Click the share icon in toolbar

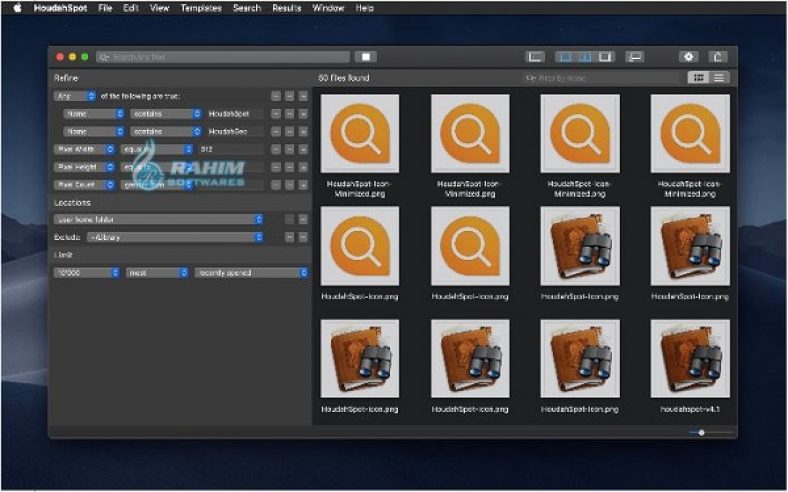pos(718,57)
